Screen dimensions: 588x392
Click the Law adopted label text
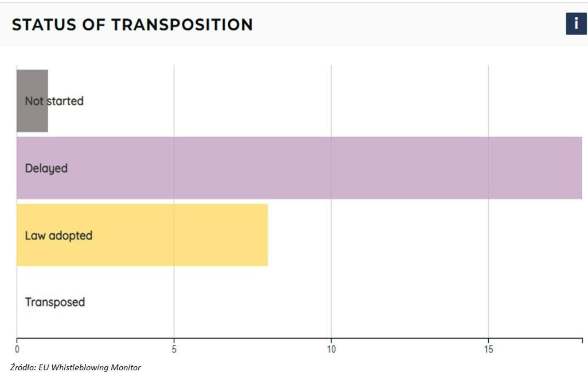[59, 235]
